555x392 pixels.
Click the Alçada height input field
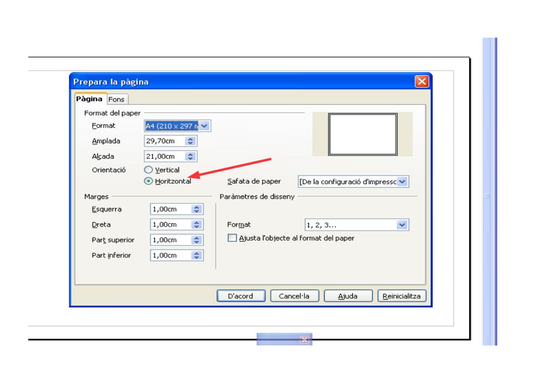point(165,156)
